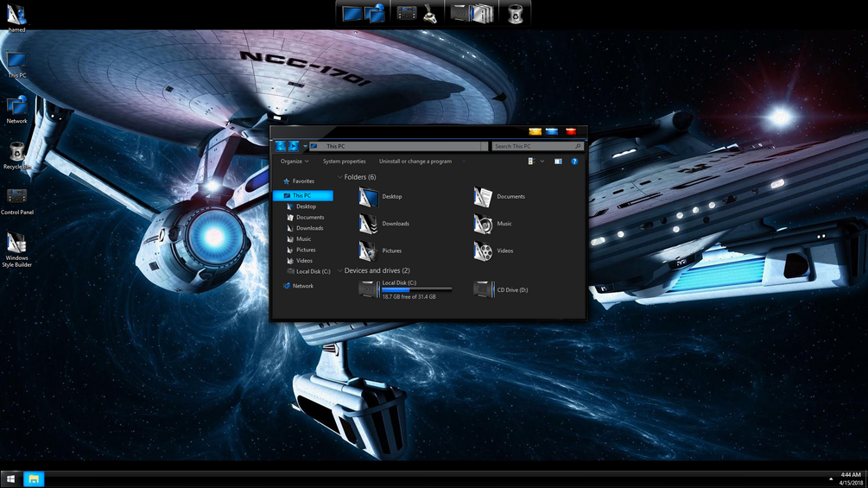Open the Windows Start button
Image resolution: width=868 pixels, height=488 pixels.
pyautogui.click(x=10, y=478)
